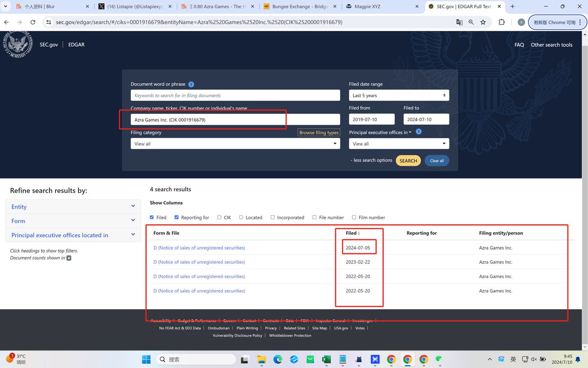Switch to the Azra Games tab

217,6
